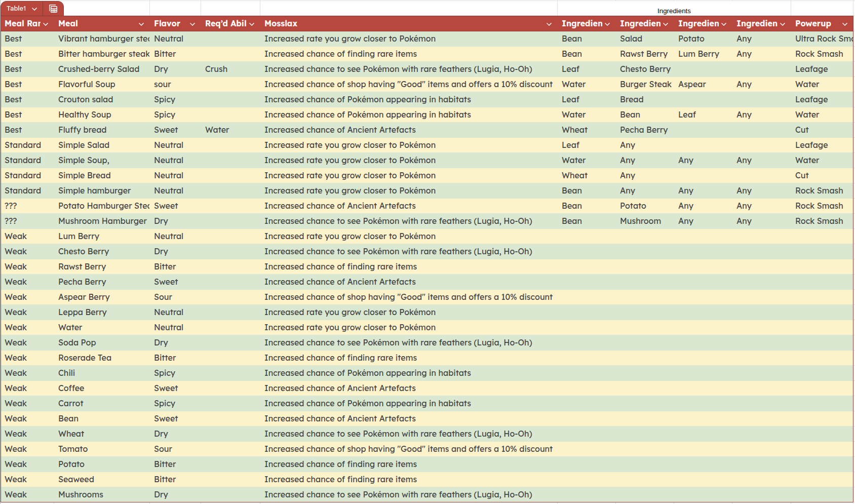Screen dimensions: 855x504
Task: Open the Req'd Abil column filter dropdown
Action: tap(252, 24)
